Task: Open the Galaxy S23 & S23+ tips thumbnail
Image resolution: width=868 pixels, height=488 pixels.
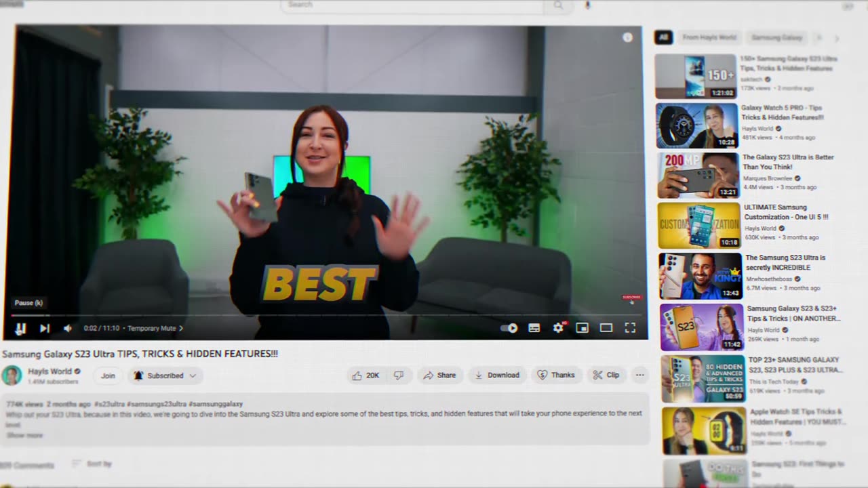Action: tap(702, 327)
